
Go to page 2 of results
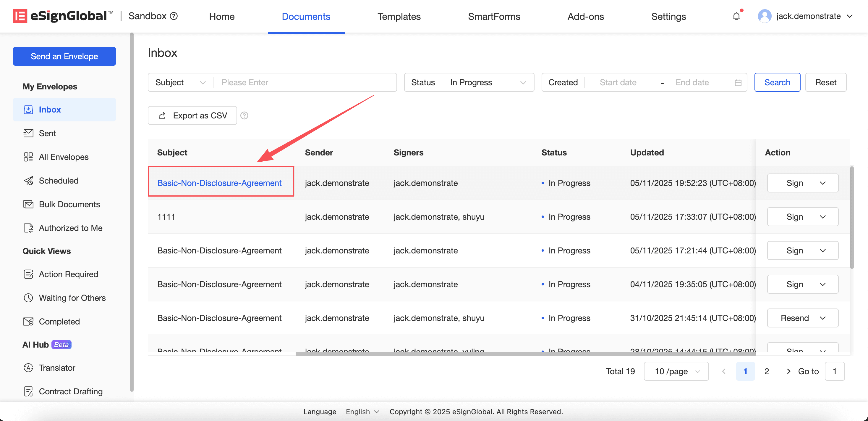pyautogui.click(x=767, y=371)
